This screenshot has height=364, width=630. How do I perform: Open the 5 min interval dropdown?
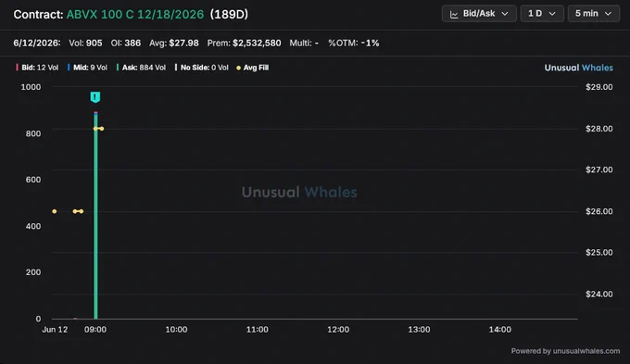coord(594,14)
